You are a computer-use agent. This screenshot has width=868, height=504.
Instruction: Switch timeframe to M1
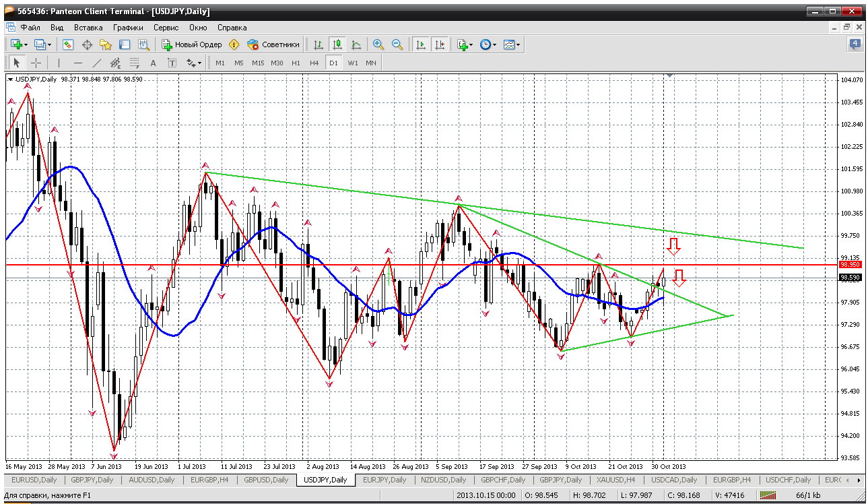pyautogui.click(x=220, y=63)
